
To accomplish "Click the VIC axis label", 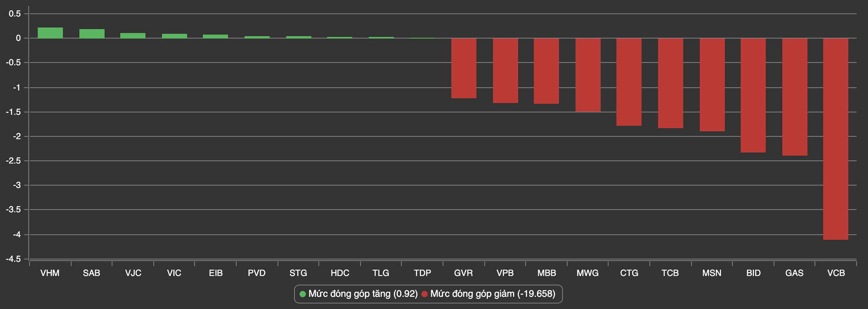I will click(174, 273).
